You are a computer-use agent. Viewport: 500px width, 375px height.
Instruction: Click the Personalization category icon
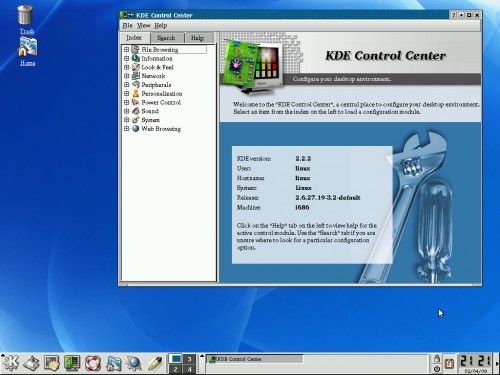(x=135, y=93)
